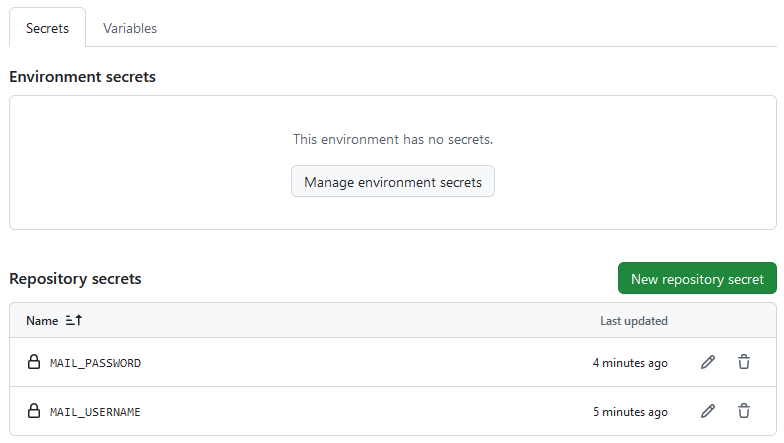Create a New repository secret
The image size is (784, 443).
coord(697,278)
